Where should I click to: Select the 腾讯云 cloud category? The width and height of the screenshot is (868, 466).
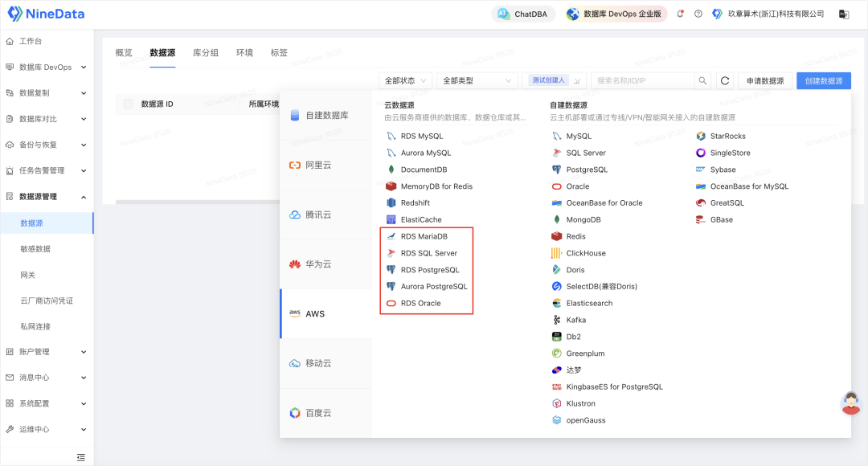[x=325, y=215]
